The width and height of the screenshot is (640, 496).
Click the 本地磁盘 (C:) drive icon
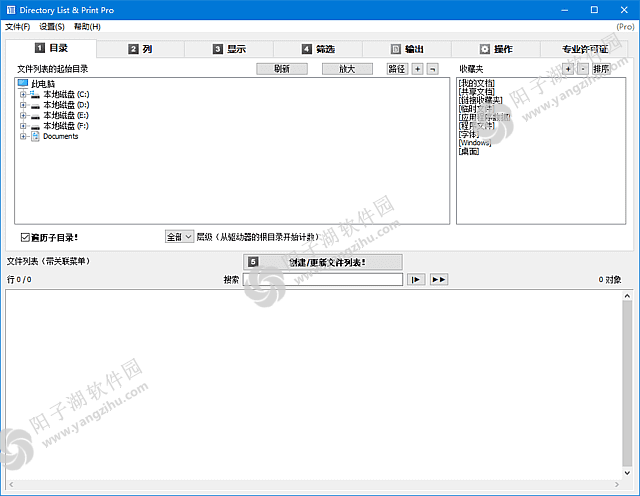pos(35,94)
